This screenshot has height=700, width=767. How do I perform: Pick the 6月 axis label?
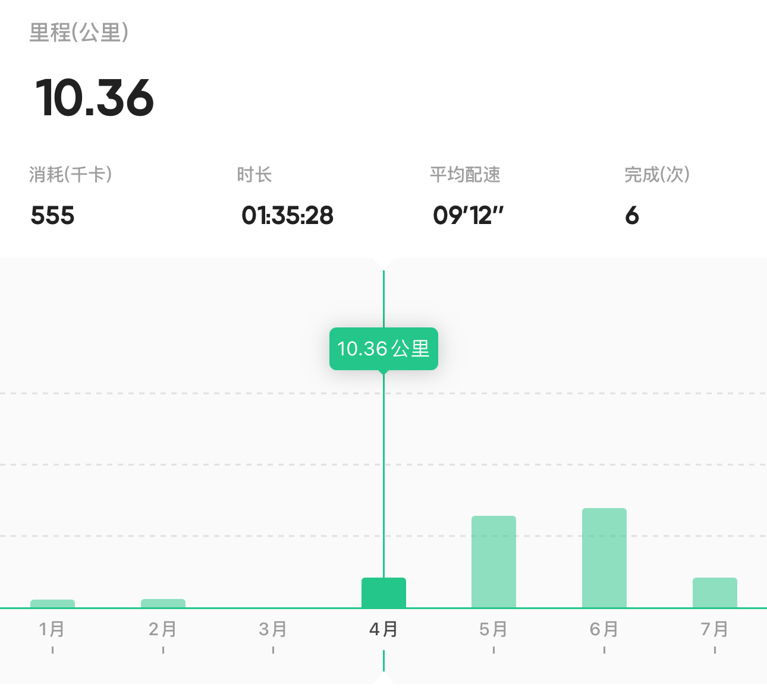(604, 629)
